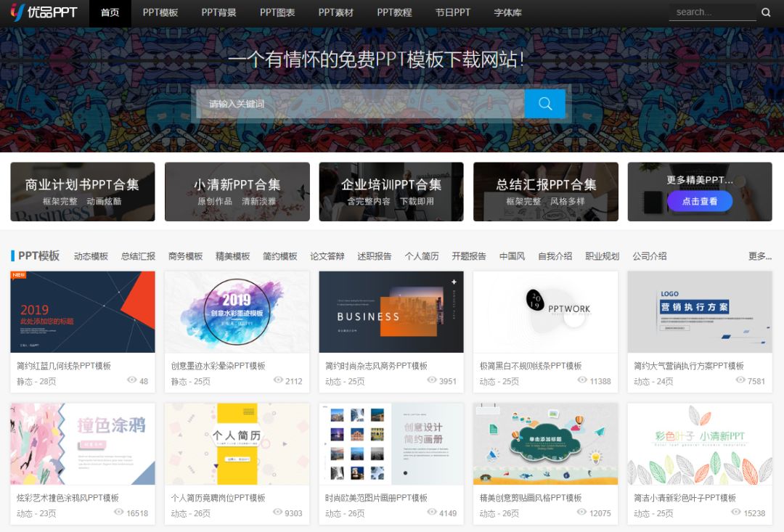Open the PPT图表 menu item
The height and width of the screenshot is (532, 784).
[x=277, y=12]
